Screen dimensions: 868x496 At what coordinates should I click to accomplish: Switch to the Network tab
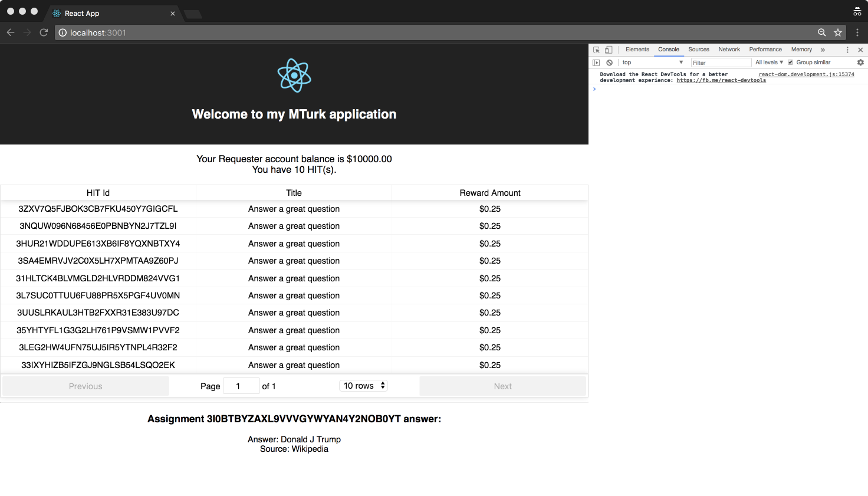729,50
